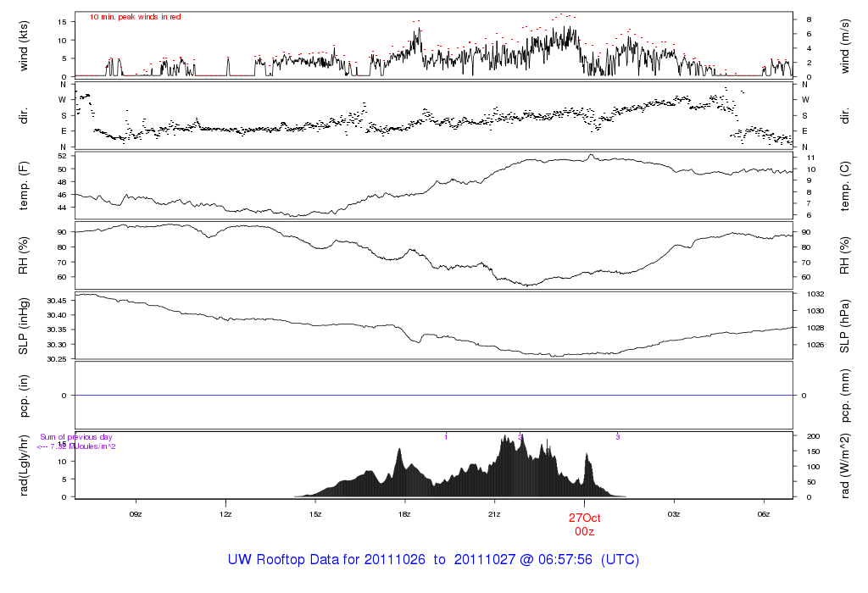Select the "wind (kts)" left axis label
This screenshot has width=868, height=593.
[24, 45]
